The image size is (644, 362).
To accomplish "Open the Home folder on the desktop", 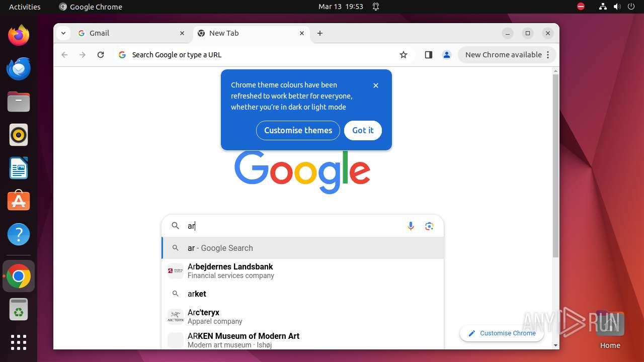I will 610,330.
